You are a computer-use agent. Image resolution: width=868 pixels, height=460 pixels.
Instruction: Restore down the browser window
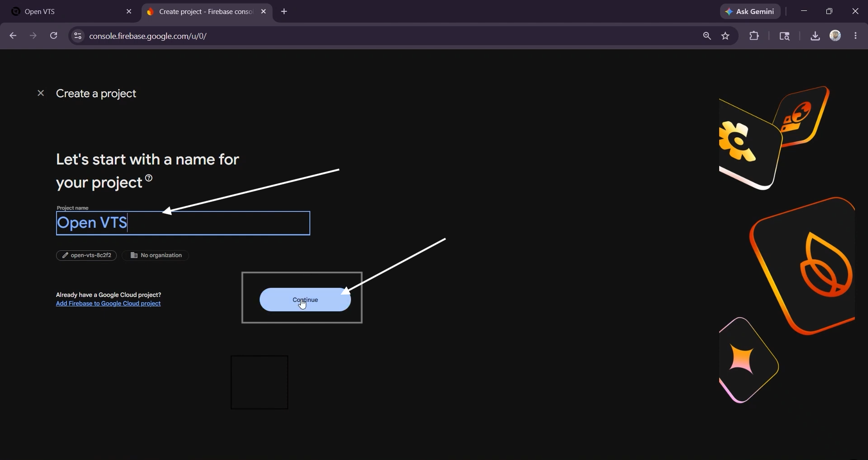click(x=830, y=12)
